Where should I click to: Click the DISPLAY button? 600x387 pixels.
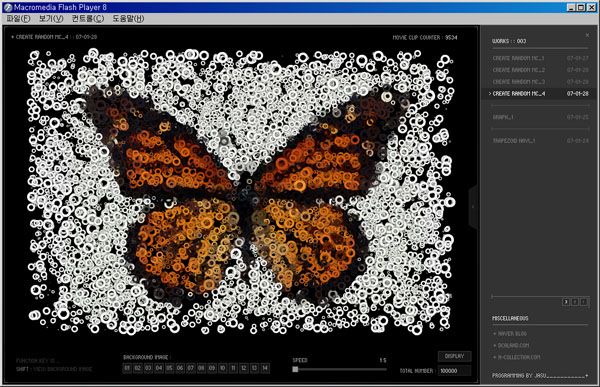click(x=455, y=356)
